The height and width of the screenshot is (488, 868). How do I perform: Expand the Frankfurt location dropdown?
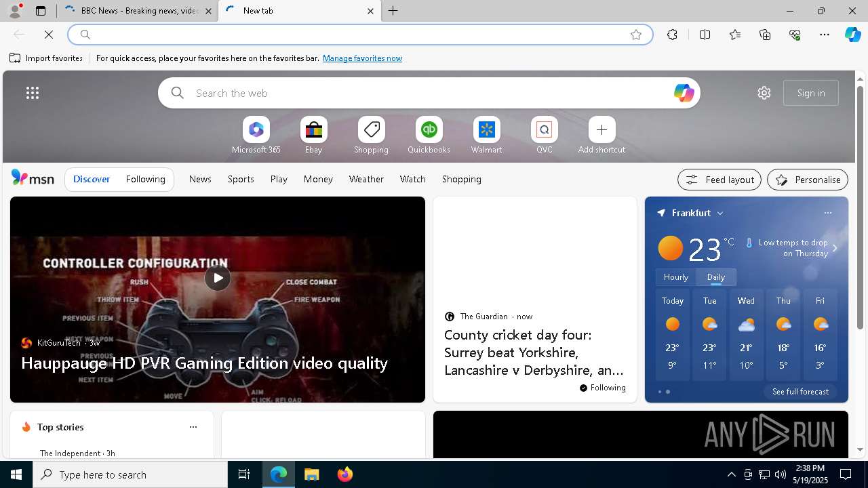[720, 213]
